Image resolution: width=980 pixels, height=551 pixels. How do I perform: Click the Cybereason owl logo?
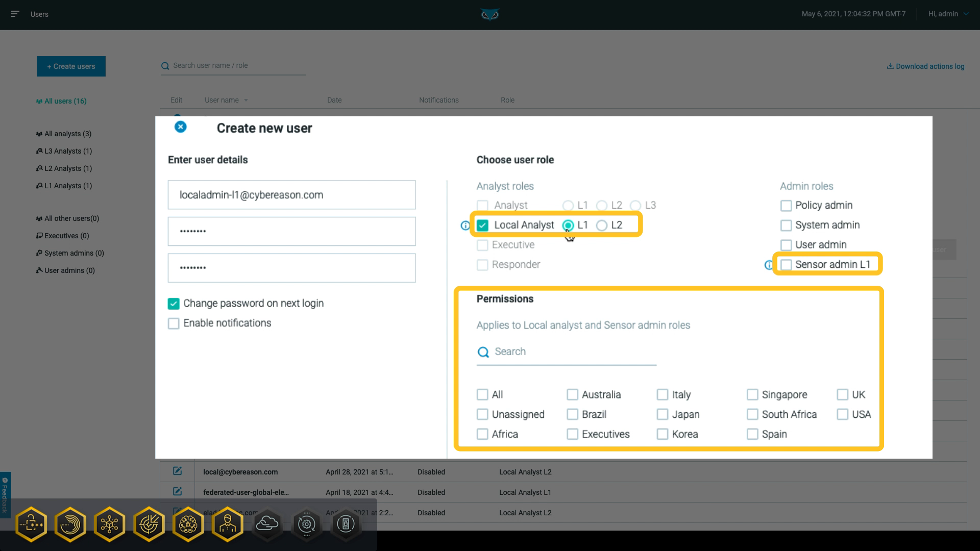pyautogui.click(x=489, y=15)
